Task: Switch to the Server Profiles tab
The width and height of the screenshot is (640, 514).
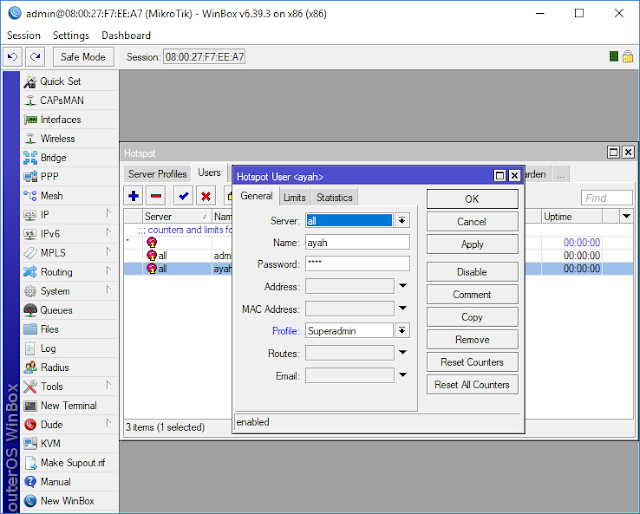Action: [x=157, y=174]
